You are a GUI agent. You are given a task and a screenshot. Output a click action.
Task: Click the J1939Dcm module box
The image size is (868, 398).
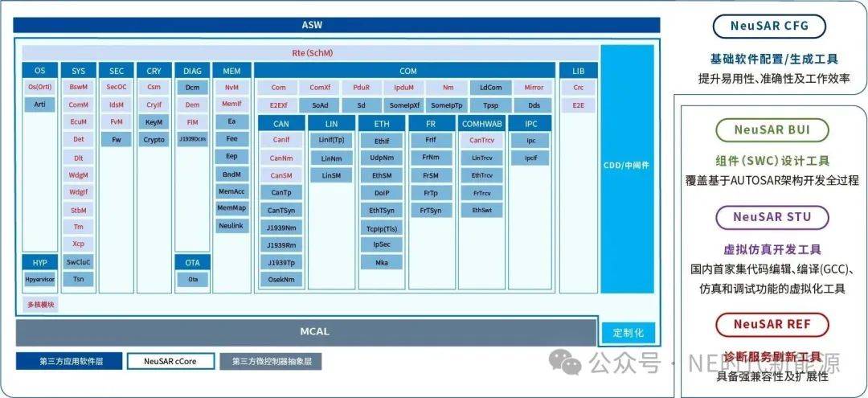[193, 139]
